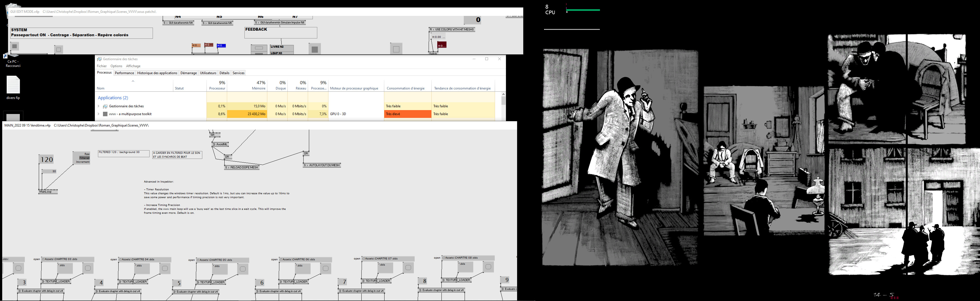Viewport: 980px width, 301px height.
Task: Select Increment in the MainLoop mode enum
Action: tap(83, 162)
